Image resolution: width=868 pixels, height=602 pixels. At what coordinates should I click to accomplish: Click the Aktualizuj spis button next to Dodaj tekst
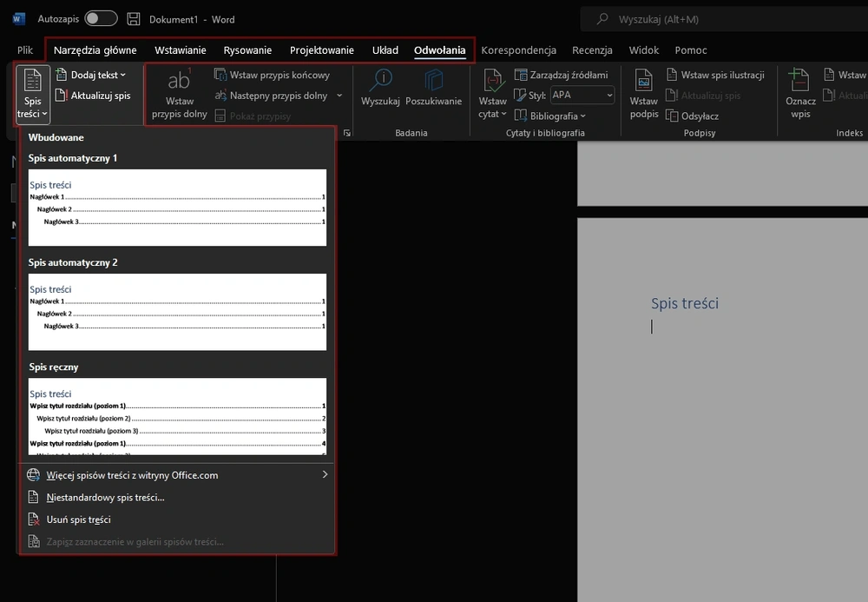[x=93, y=96]
